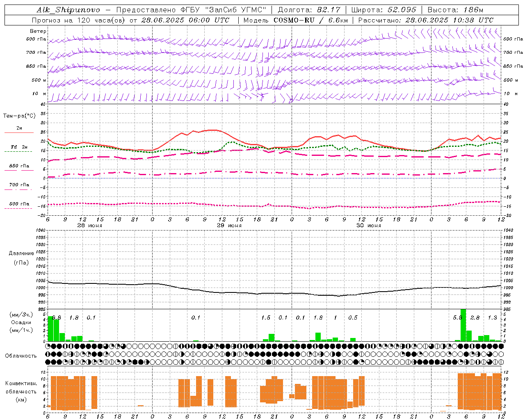Click the Модель COSMO-RU / 6.6км label

point(295,20)
